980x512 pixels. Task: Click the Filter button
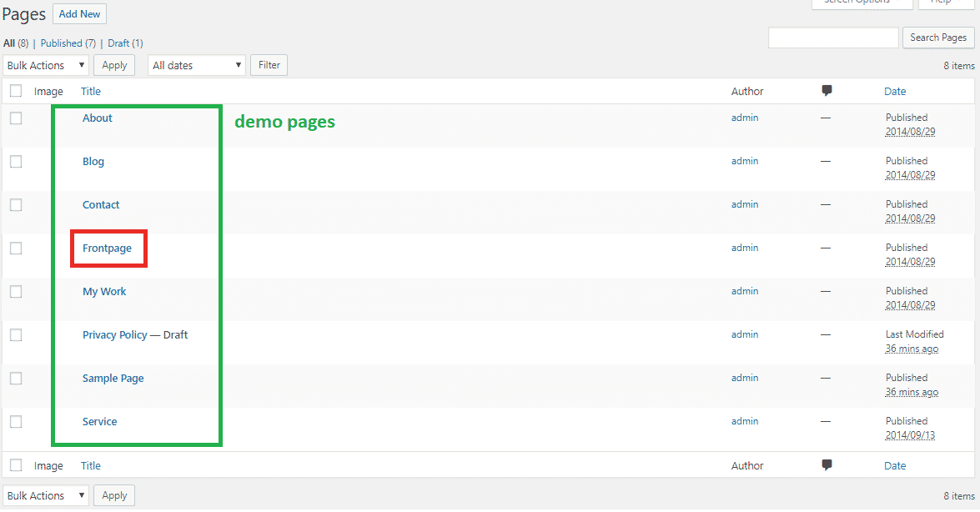coord(269,65)
